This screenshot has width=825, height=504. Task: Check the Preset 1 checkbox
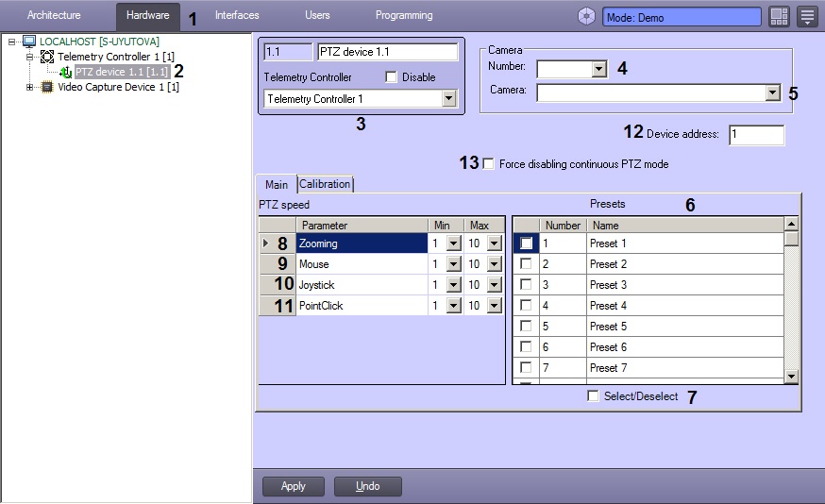point(526,244)
